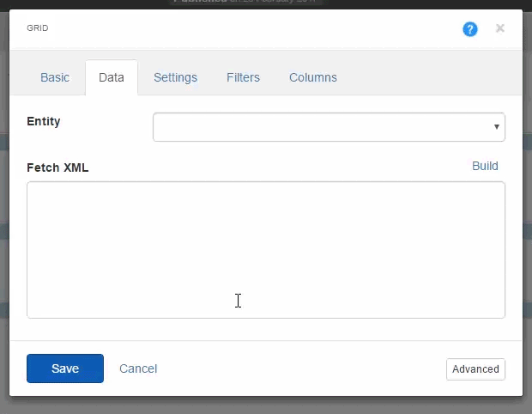Expand the Entity dropdown arrow
The height and width of the screenshot is (414, 532).
pyautogui.click(x=496, y=127)
